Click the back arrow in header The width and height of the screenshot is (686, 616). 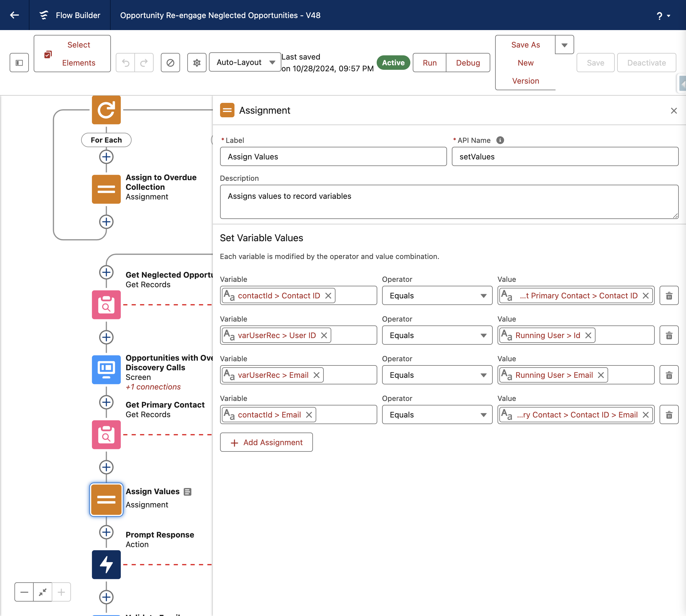click(14, 15)
